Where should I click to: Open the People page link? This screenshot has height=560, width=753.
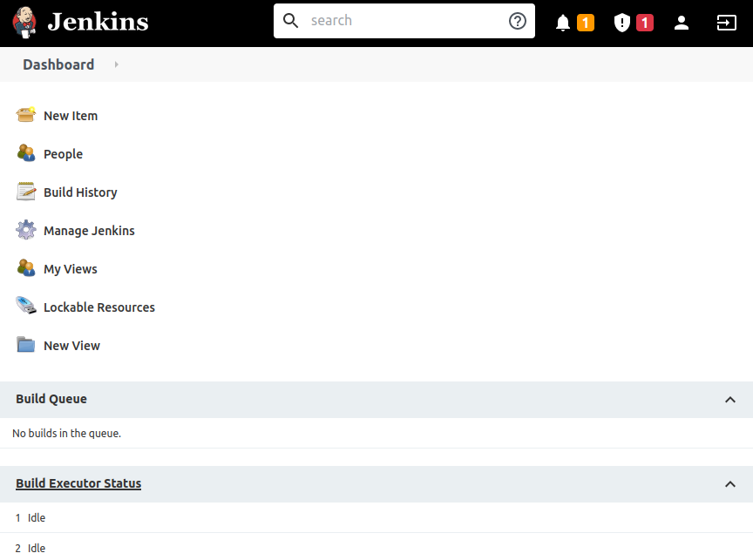[63, 154]
